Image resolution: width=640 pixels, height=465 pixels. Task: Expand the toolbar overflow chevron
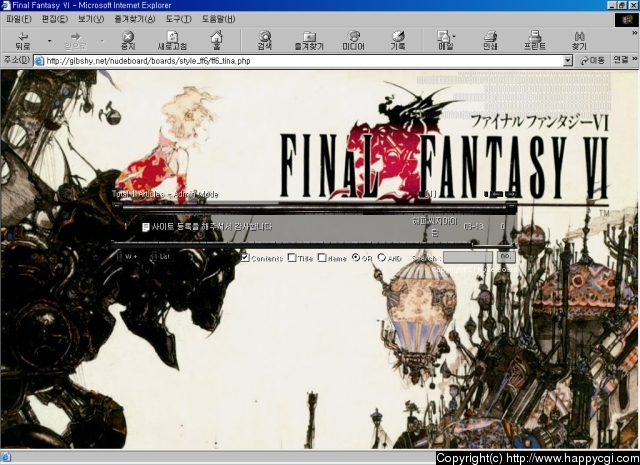click(x=635, y=33)
